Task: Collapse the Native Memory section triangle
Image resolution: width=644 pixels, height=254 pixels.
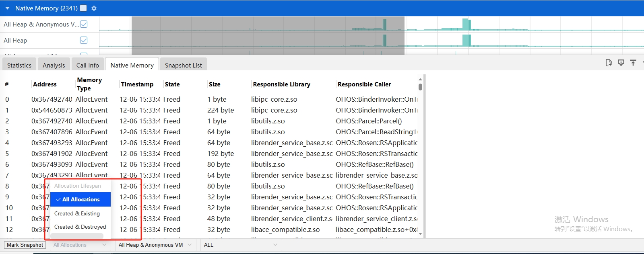Action: click(x=7, y=8)
